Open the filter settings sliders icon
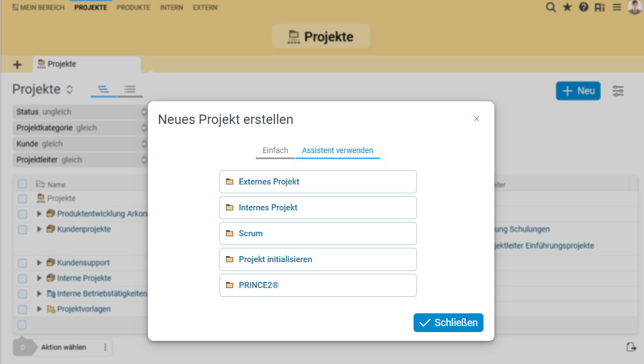 (x=618, y=91)
